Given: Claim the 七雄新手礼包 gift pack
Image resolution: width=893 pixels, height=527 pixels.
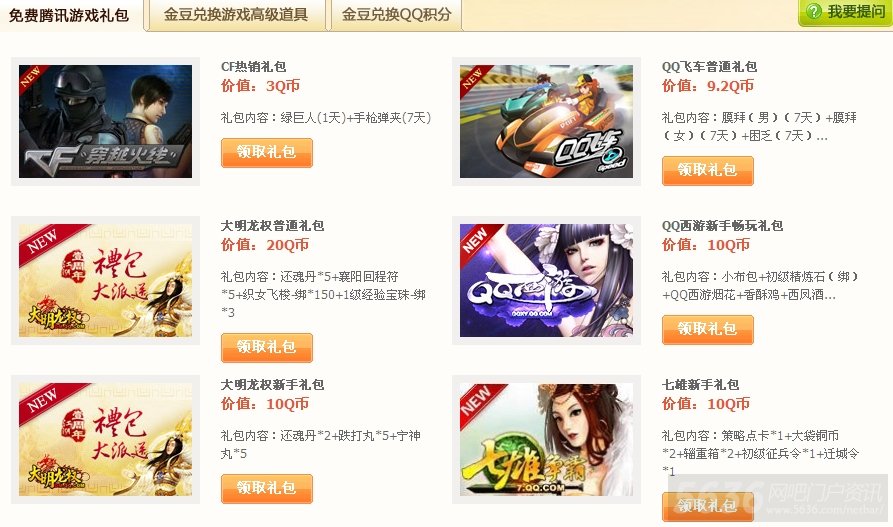Looking at the screenshot, I should click(x=707, y=506).
